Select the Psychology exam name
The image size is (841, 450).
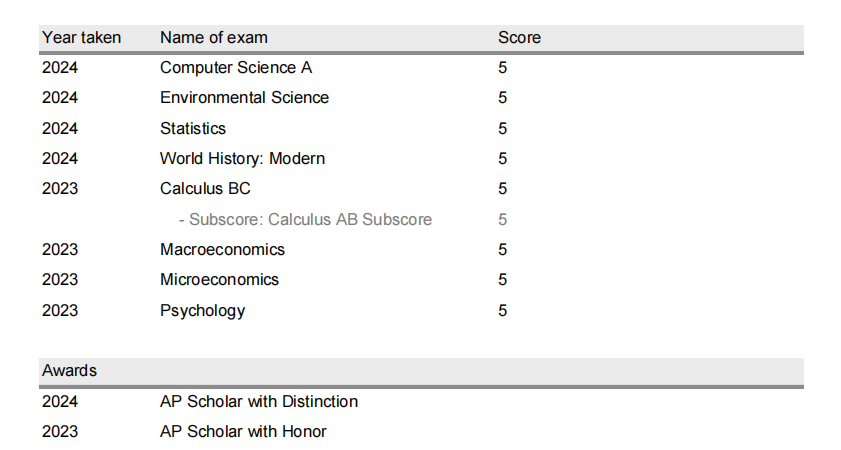(x=202, y=310)
